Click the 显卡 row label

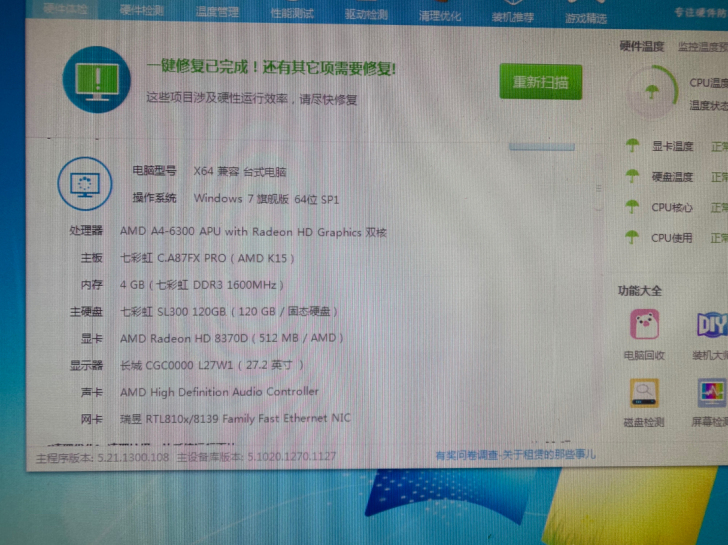point(91,338)
